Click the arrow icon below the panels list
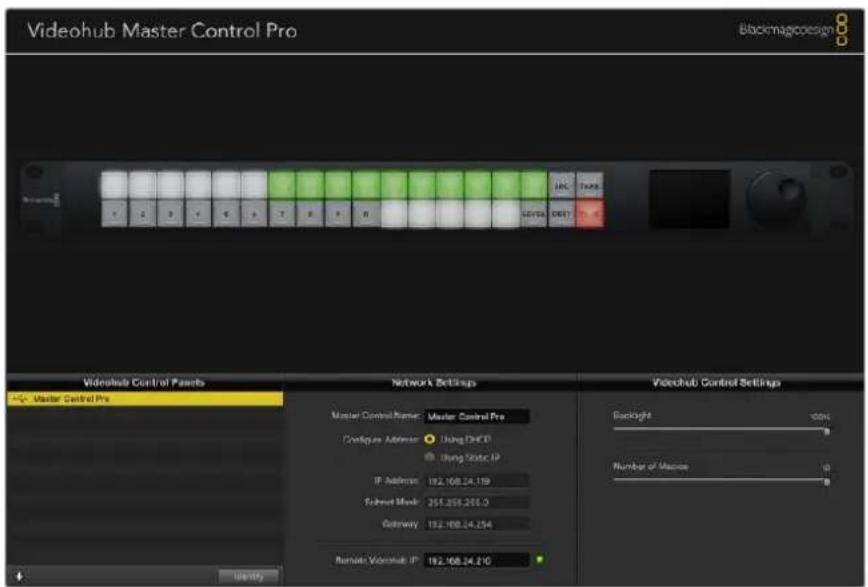Screen dimensions: 868x587 pos(19,576)
